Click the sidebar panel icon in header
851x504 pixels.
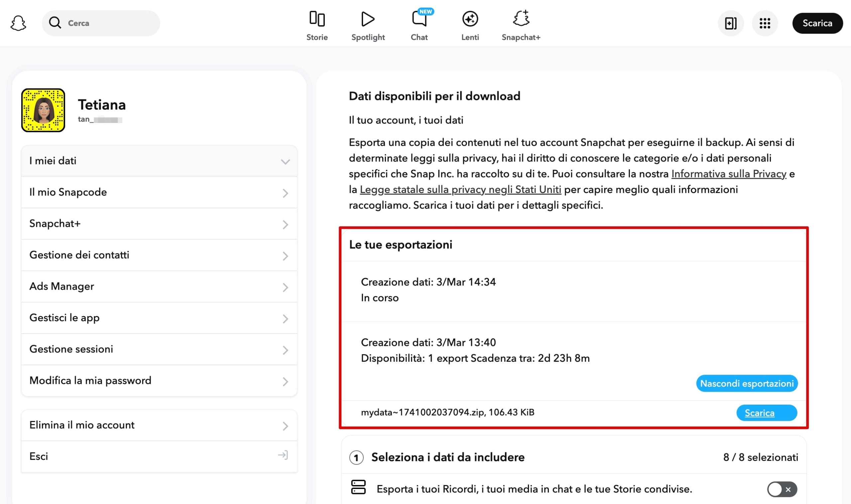tap(731, 23)
